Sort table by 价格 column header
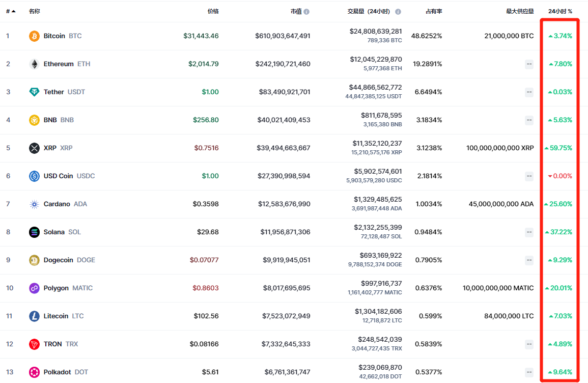The width and height of the screenshot is (588, 383). tap(213, 11)
